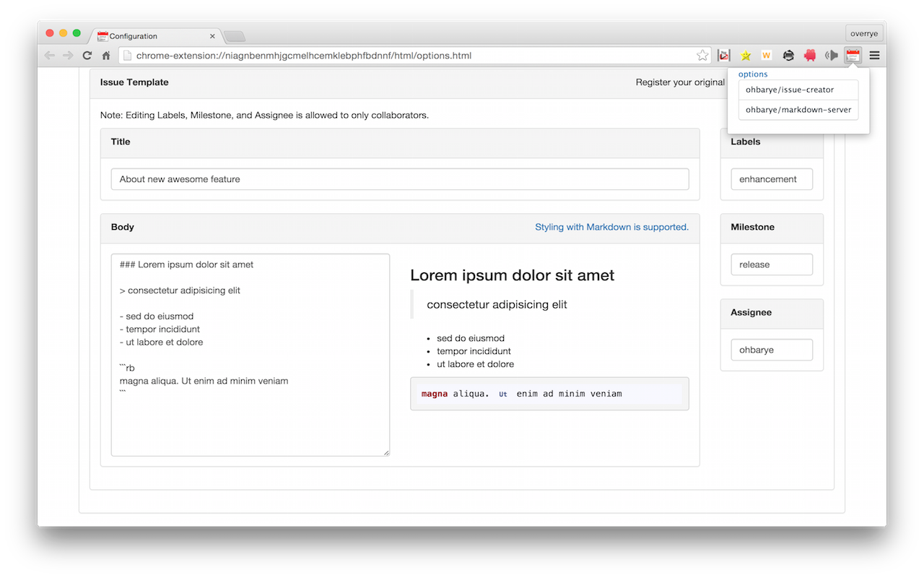The height and width of the screenshot is (578, 924).
Task: Select ohbarye/issue-creator in the popup
Action: pos(798,90)
